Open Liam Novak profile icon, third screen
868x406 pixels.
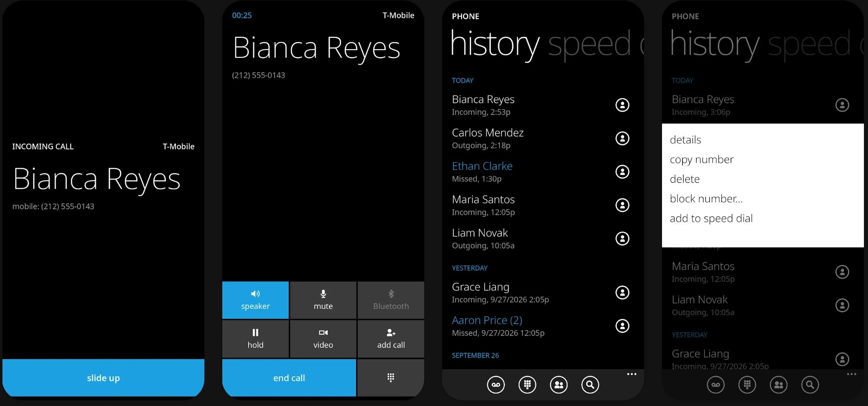tap(622, 239)
